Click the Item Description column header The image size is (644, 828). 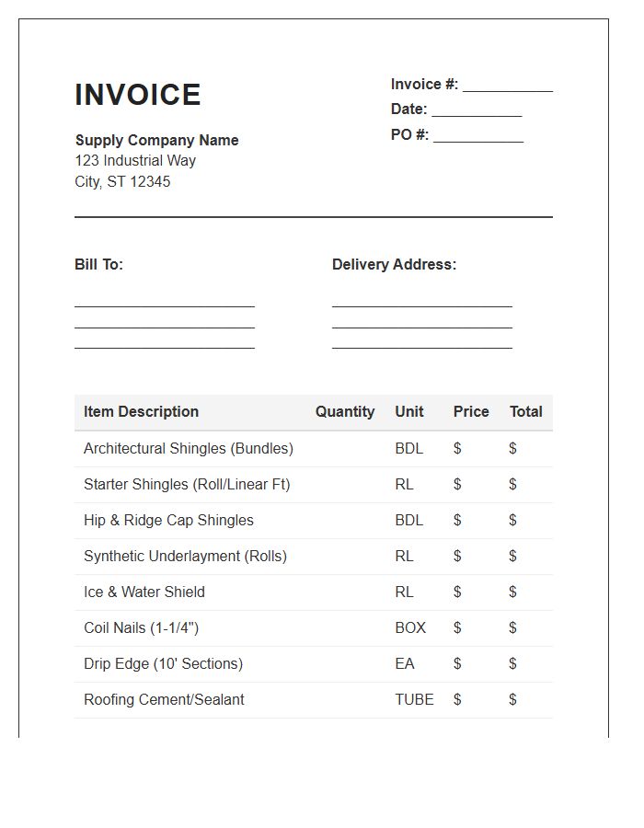click(x=141, y=411)
